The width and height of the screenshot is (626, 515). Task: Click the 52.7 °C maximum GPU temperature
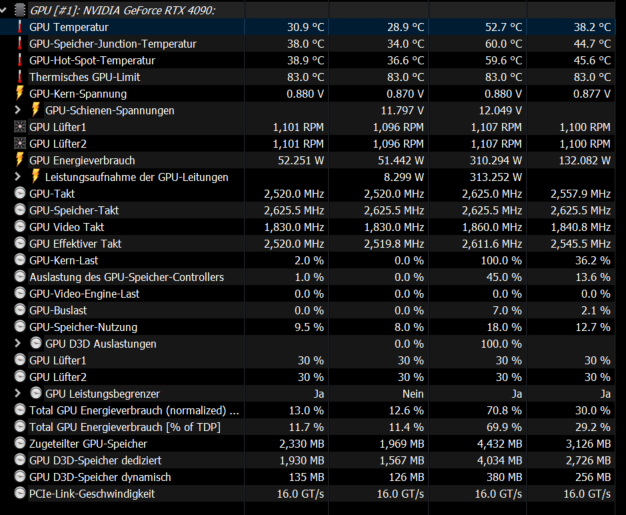[503, 27]
